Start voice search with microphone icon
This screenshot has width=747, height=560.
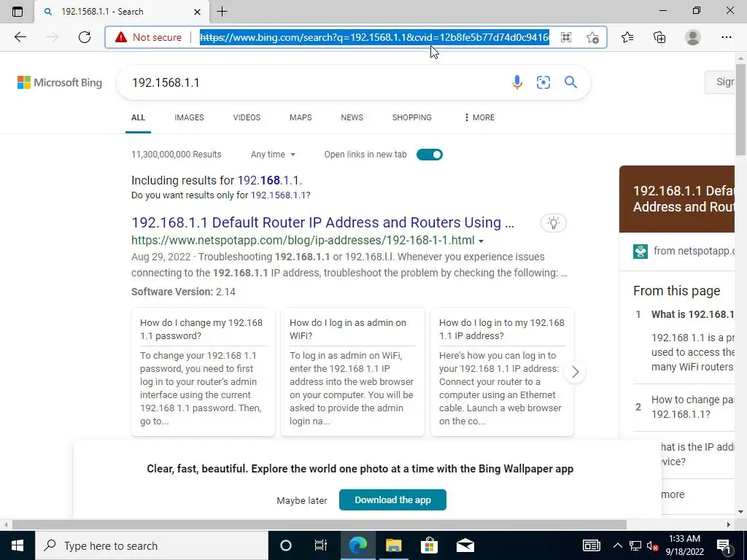click(517, 82)
